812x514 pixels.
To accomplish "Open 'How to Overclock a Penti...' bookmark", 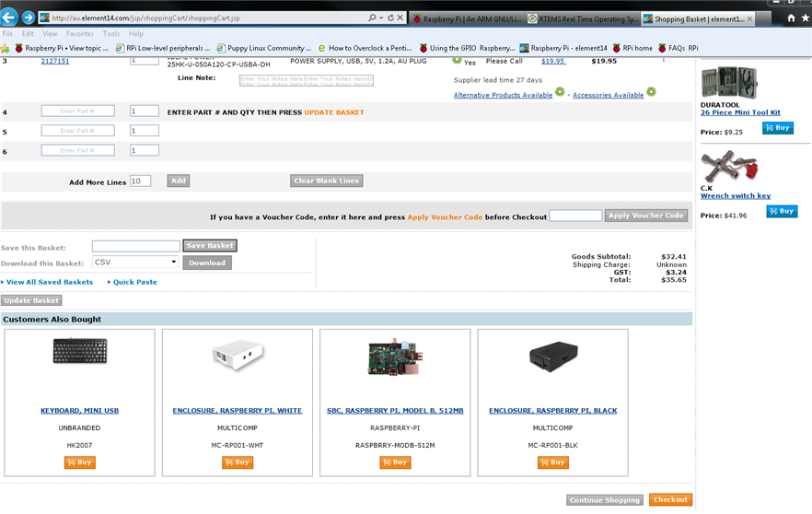I will pyautogui.click(x=365, y=48).
